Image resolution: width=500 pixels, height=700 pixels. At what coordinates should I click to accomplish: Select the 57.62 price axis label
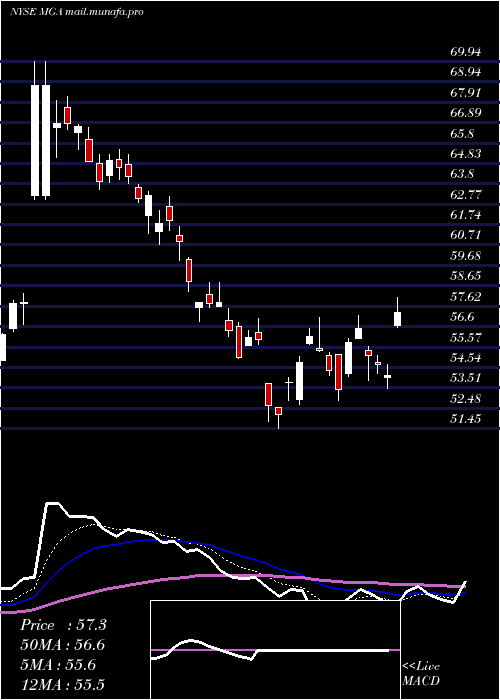[466, 296]
